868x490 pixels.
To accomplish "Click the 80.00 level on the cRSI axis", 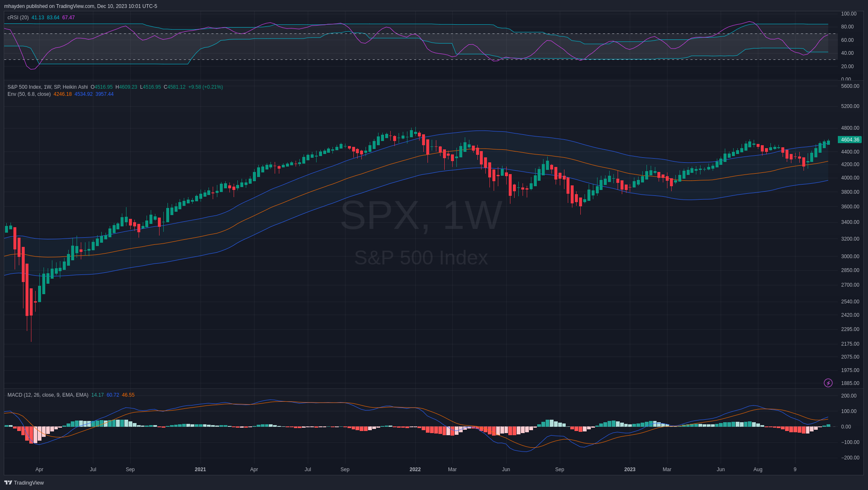I will tap(847, 27).
